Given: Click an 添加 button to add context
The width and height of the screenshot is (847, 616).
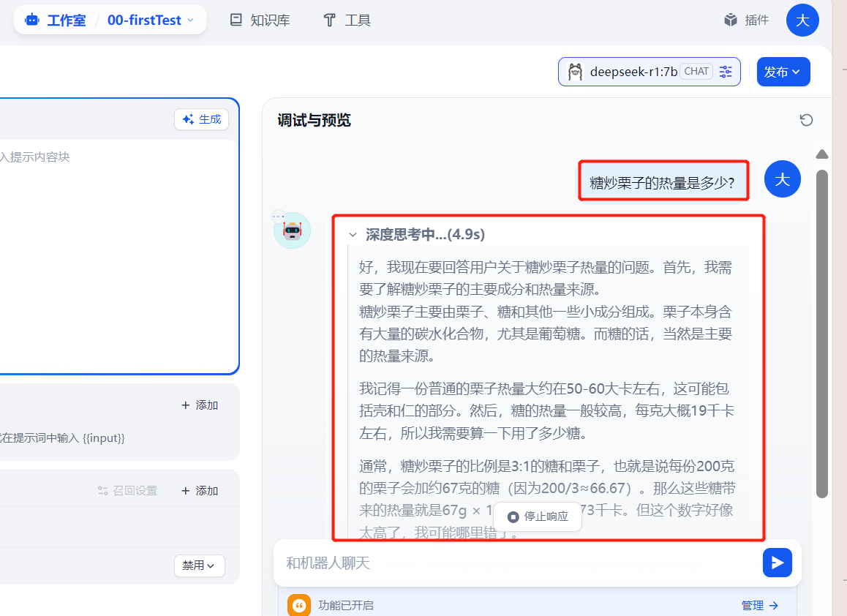Looking at the screenshot, I should 199,405.
